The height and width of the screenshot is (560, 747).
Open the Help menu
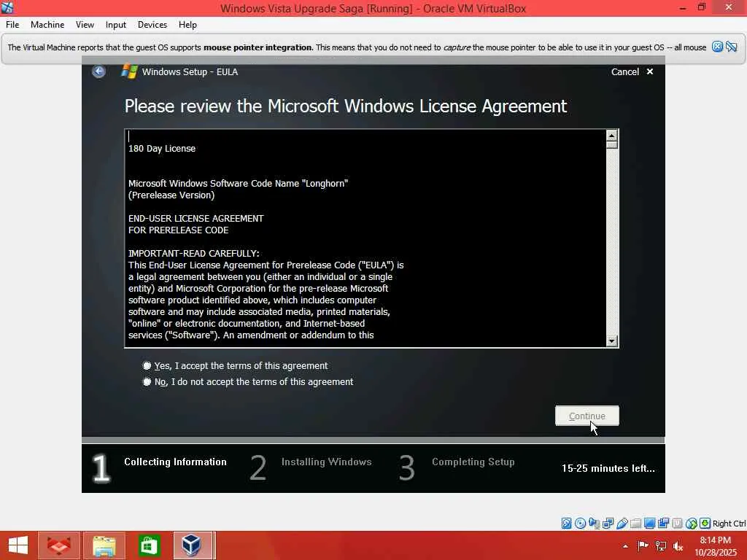coord(187,25)
